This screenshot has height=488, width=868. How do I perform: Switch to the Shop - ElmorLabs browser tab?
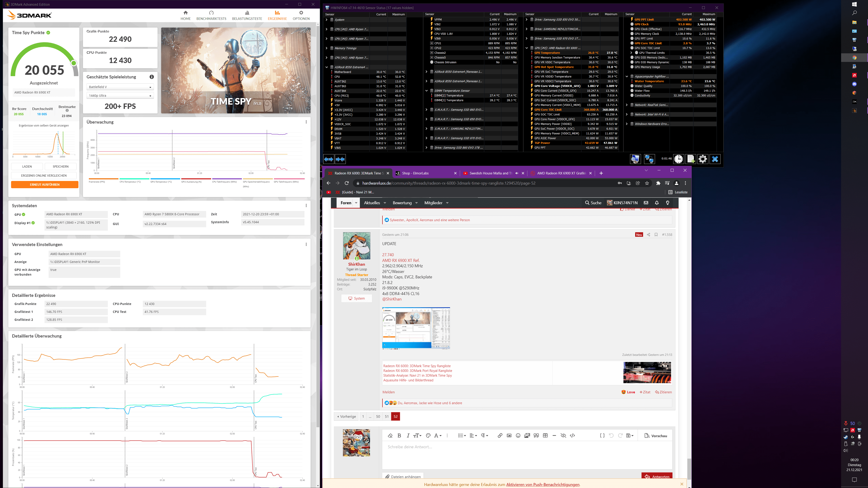point(415,173)
